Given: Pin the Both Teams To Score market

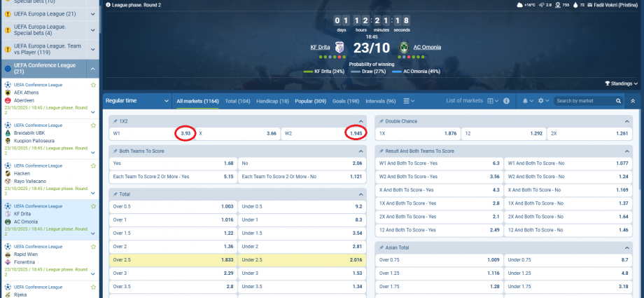Looking at the screenshot, I should click(x=115, y=151).
